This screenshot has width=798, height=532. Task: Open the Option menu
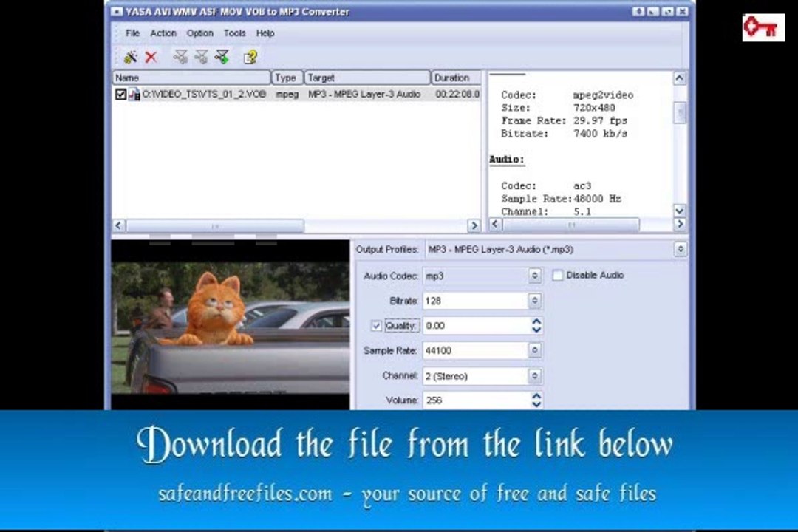coord(200,33)
